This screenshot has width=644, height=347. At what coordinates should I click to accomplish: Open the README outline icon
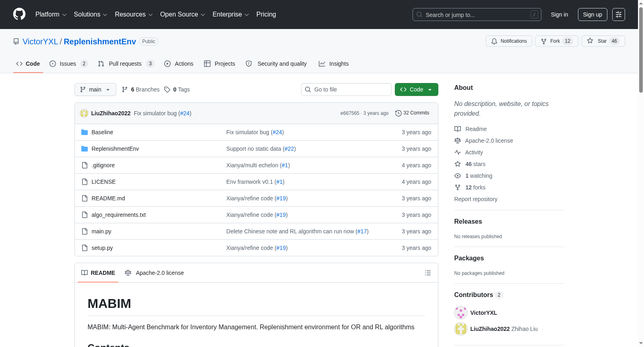(428, 273)
